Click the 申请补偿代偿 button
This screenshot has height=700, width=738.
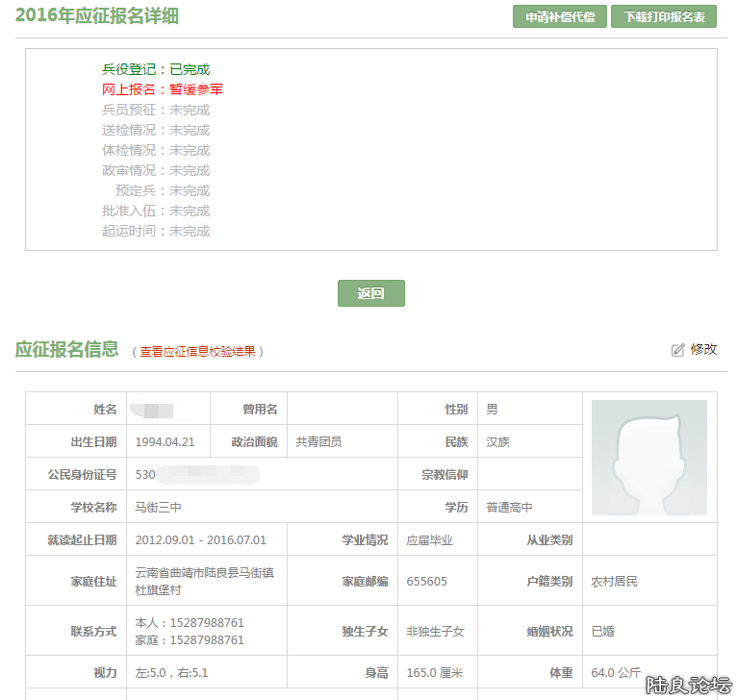click(x=560, y=16)
